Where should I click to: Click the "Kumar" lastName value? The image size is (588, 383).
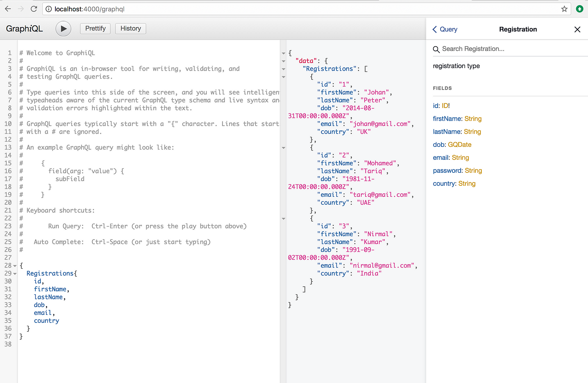[373, 242]
